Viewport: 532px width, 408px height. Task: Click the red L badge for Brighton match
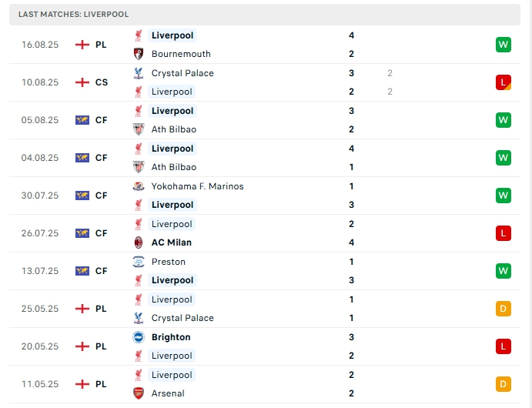(504, 346)
